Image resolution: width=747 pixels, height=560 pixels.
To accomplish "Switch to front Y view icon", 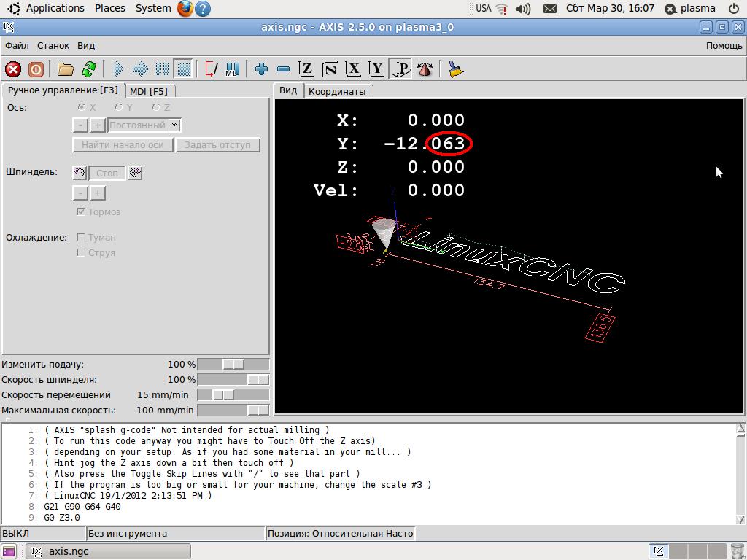I will [x=376, y=69].
